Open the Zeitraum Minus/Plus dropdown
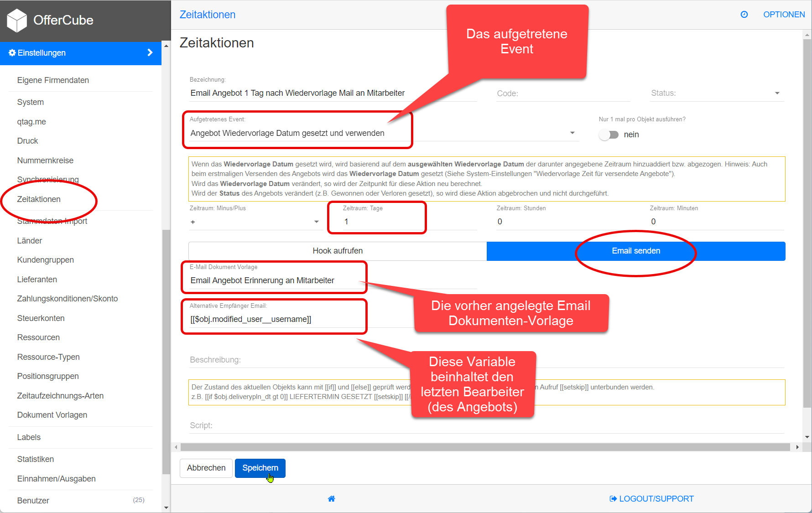Viewport: 812px width, 513px height. [316, 222]
